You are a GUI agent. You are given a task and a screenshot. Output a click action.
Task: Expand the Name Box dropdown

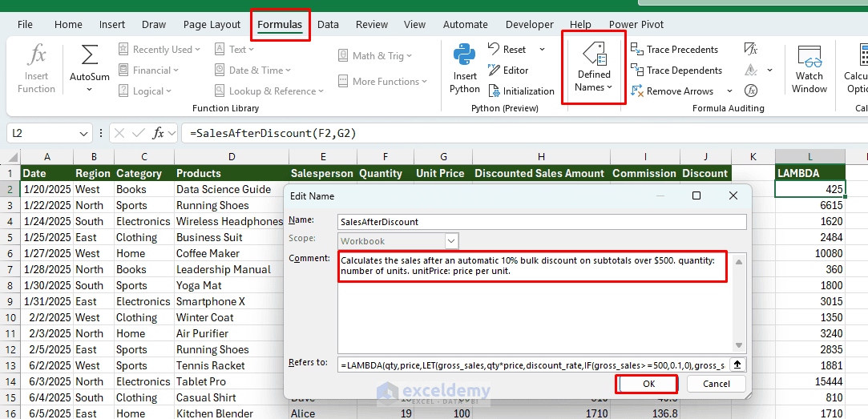pyautogui.click(x=83, y=134)
